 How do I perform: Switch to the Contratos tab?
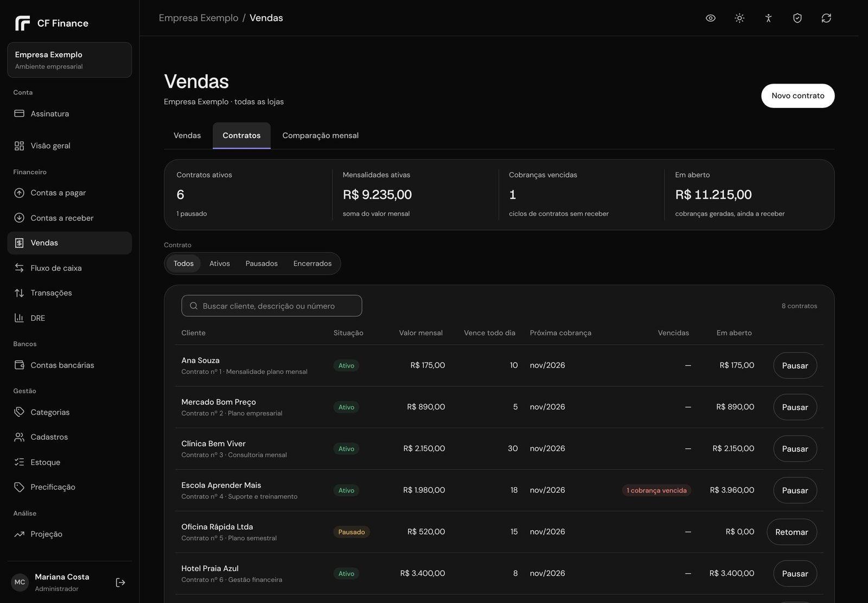pos(241,135)
